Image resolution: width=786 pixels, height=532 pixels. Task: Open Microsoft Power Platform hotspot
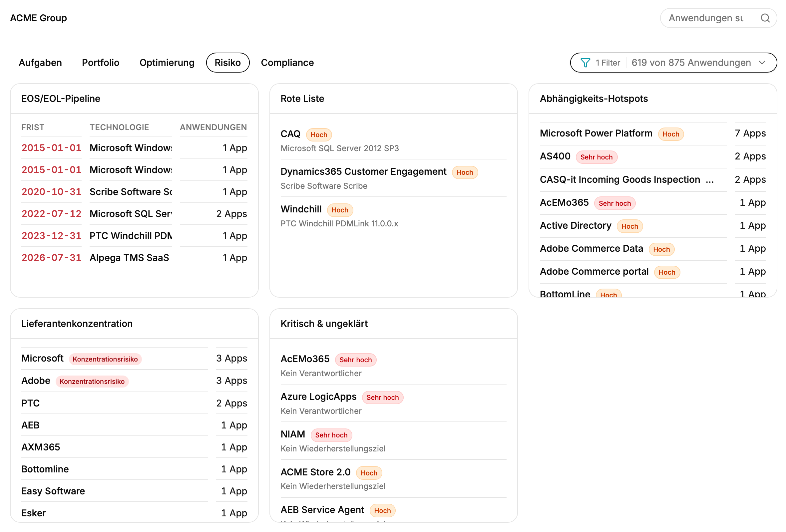(652, 133)
